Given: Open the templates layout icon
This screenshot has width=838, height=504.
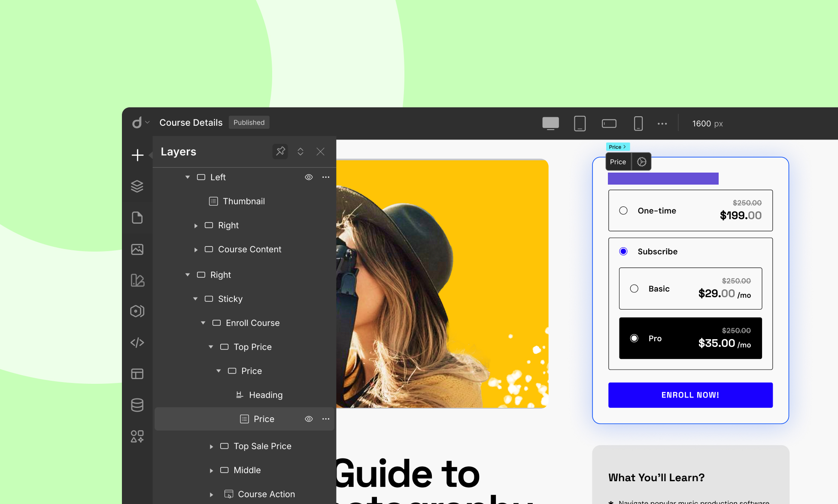Looking at the screenshot, I should (x=137, y=374).
